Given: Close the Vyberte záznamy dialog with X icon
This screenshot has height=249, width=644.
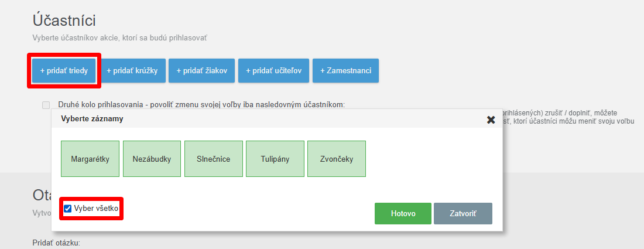Looking at the screenshot, I should 491,120.
